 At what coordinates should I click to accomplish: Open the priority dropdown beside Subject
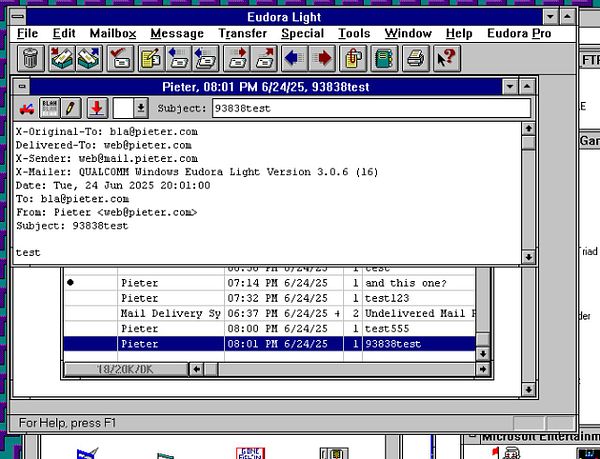141,108
